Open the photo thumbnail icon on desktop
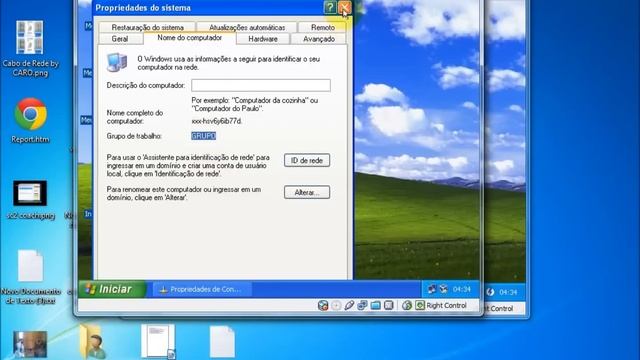The width and height of the screenshot is (640, 360). [x=30, y=344]
